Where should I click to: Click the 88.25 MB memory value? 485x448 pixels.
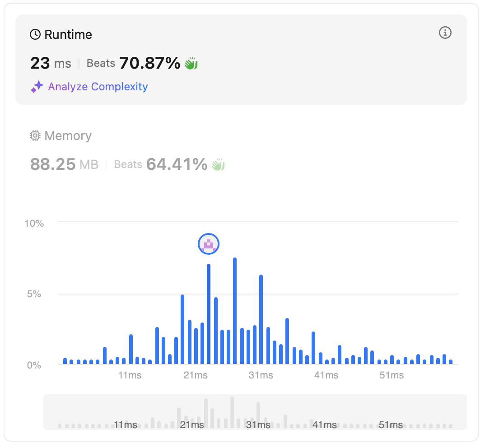[x=64, y=164]
